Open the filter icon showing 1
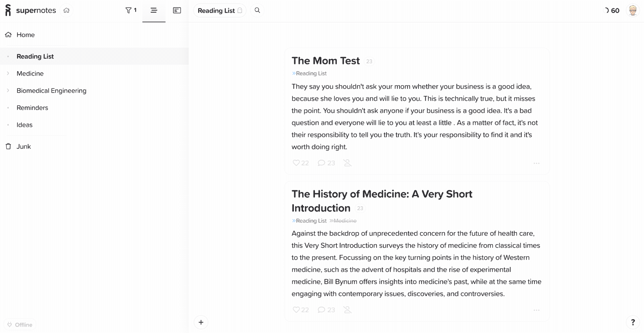Viewport: 644px width, 333px height. pos(131,10)
